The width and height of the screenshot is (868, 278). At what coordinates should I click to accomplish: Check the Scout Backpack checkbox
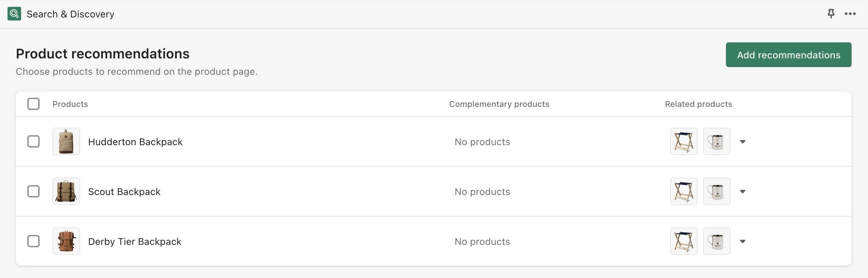33,191
